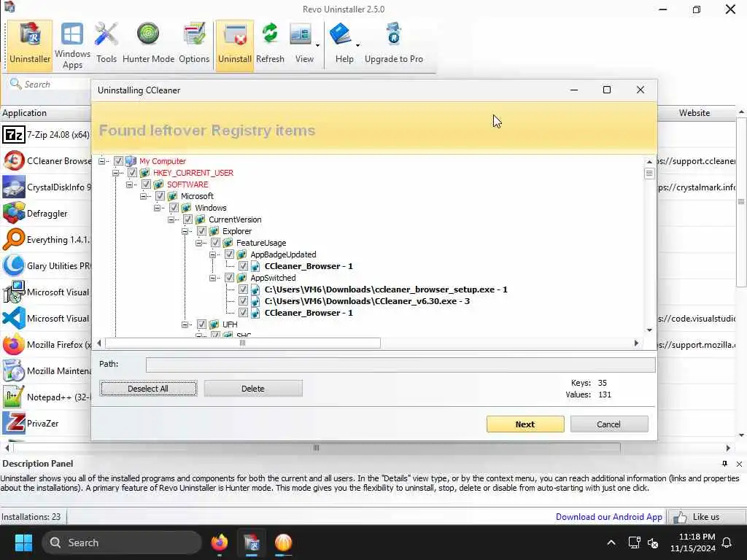This screenshot has width=747, height=560.
Task: Pin the Description Panel
Action: [724, 464]
